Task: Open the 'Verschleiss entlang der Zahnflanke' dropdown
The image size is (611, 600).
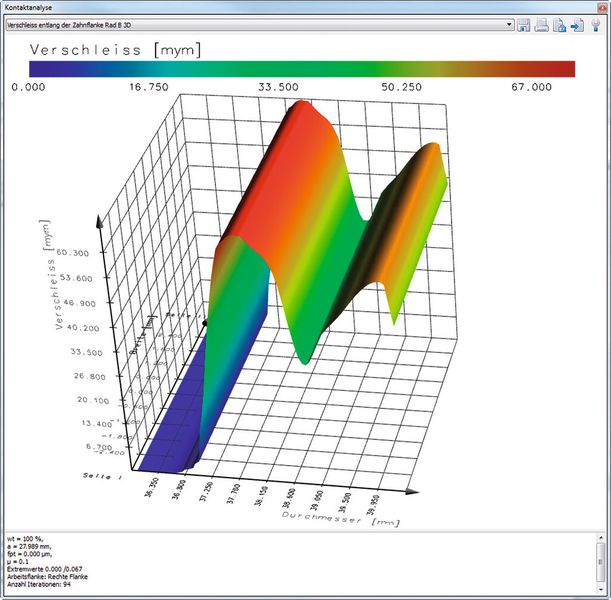Action: click(x=260, y=25)
